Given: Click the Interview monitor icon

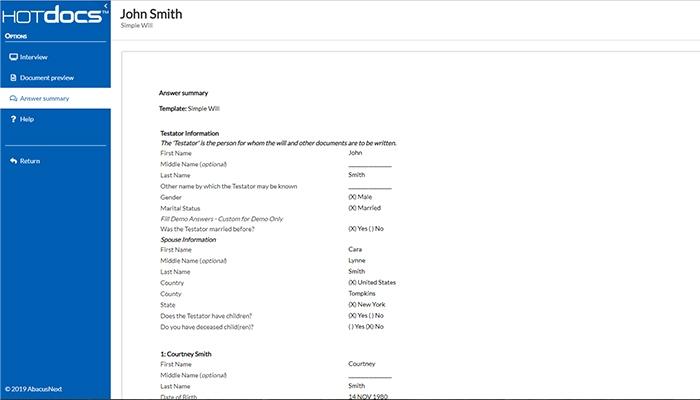Looking at the screenshot, I should tap(13, 57).
